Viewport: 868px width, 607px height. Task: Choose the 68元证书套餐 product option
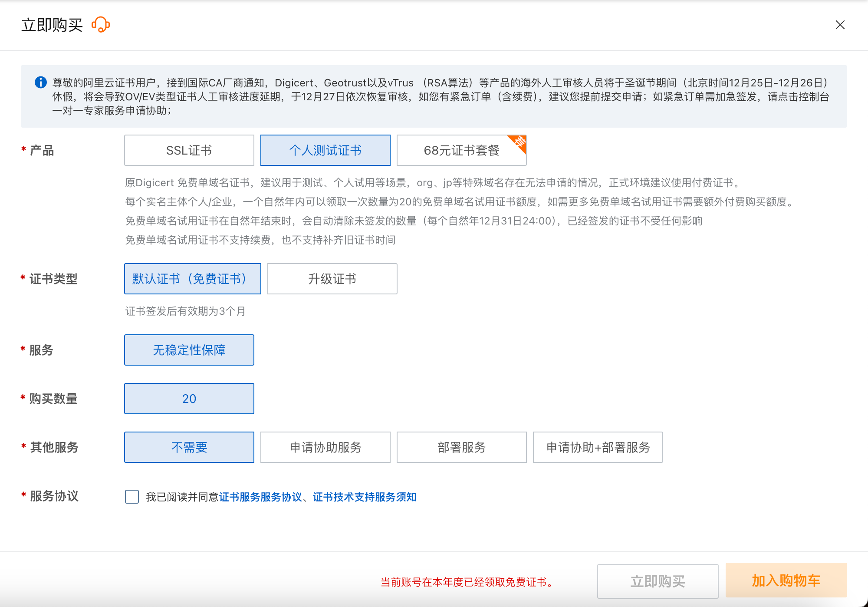tap(461, 150)
